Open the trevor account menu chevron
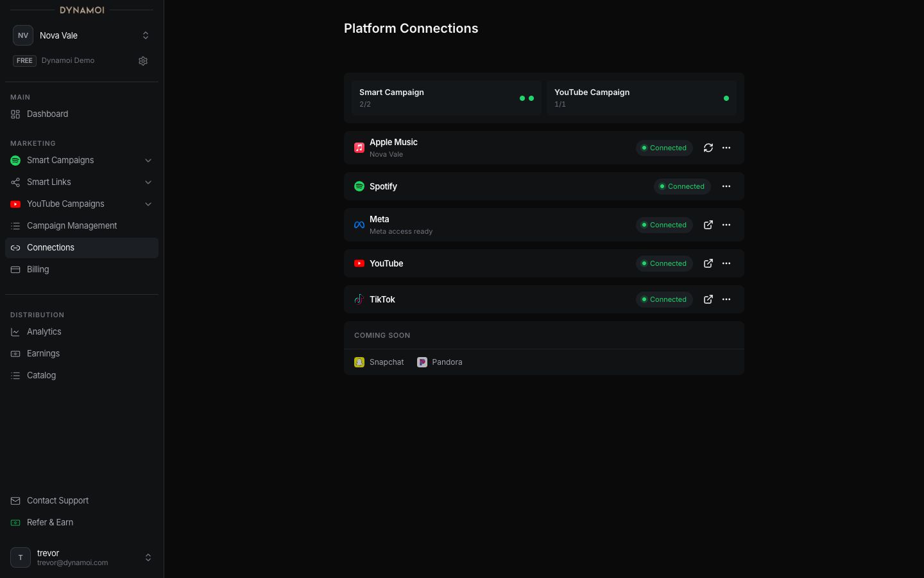 [148, 557]
